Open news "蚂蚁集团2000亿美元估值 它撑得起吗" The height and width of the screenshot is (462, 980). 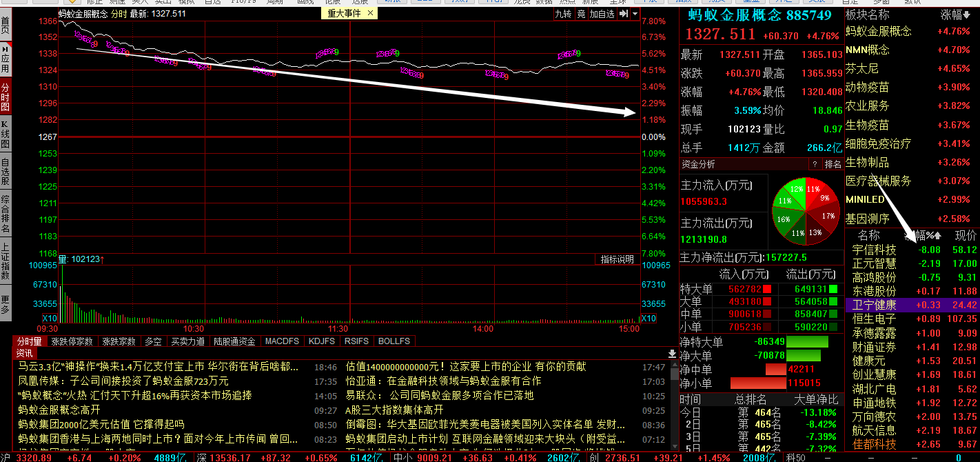[101, 425]
